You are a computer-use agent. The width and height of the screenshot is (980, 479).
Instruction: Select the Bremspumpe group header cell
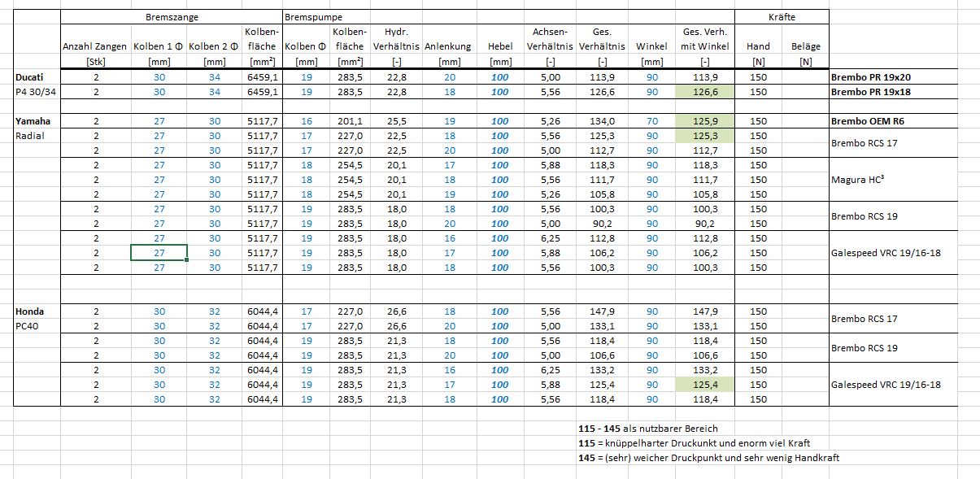(312, 16)
